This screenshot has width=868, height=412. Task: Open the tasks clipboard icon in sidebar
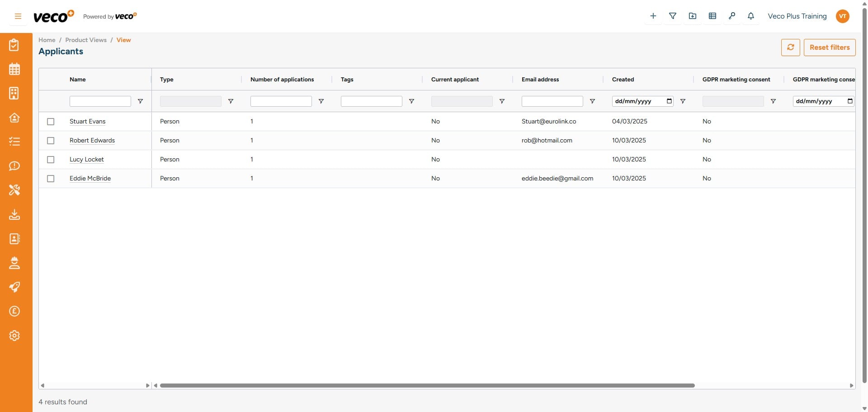pyautogui.click(x=15, y=45)
